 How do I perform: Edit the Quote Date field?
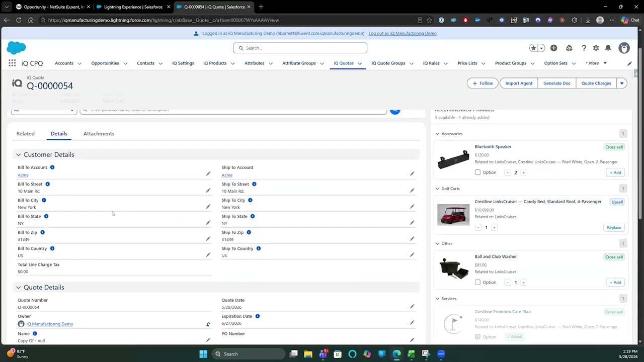[412, 306]
